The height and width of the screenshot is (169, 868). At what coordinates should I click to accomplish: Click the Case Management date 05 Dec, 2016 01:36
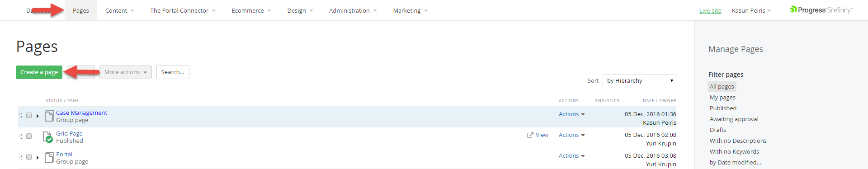[651, 114]
